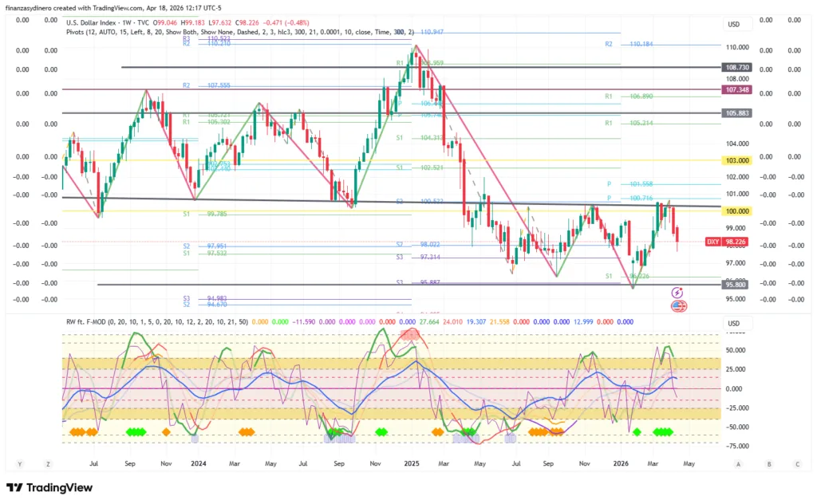Click the TradingView logo

click(x=49, y=487)
